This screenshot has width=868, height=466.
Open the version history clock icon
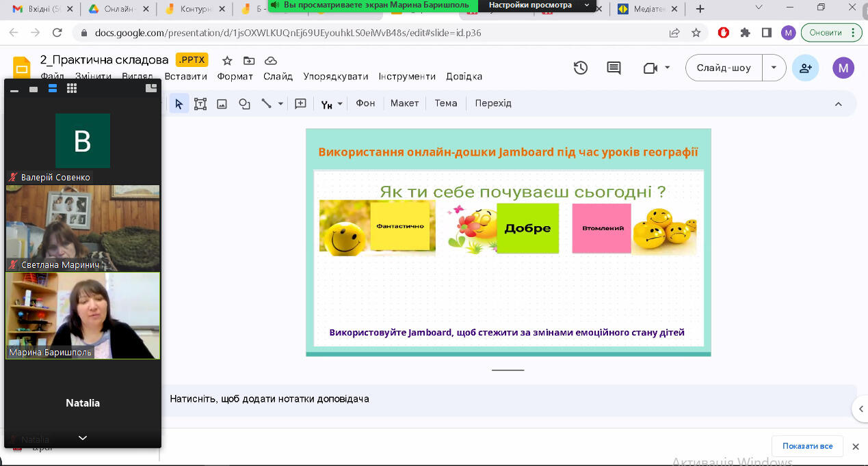click(581, 68)
